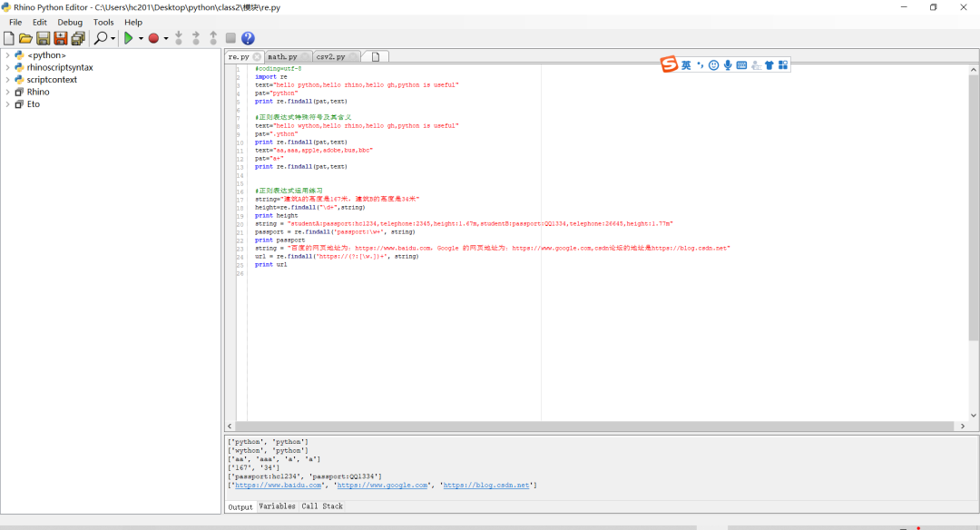
Task: Toggle Sogou English/Chinese input mode
Action: click(x=686, y=65)
